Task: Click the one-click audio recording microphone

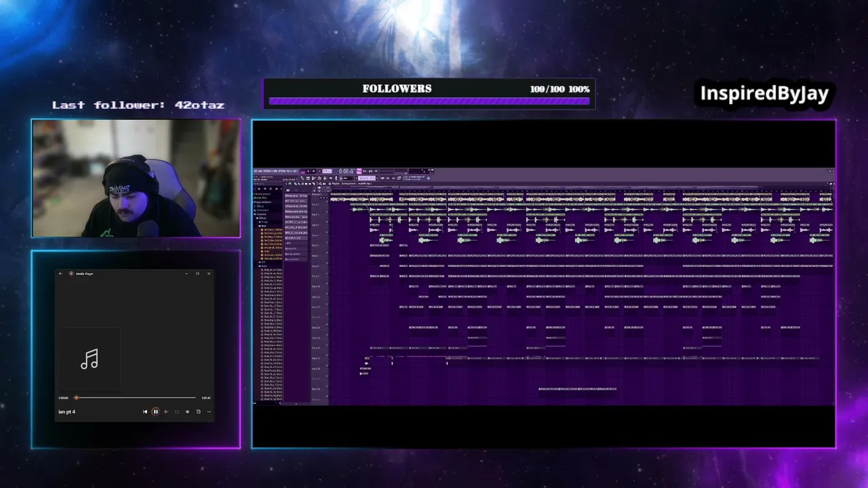Action: point(334,178)
